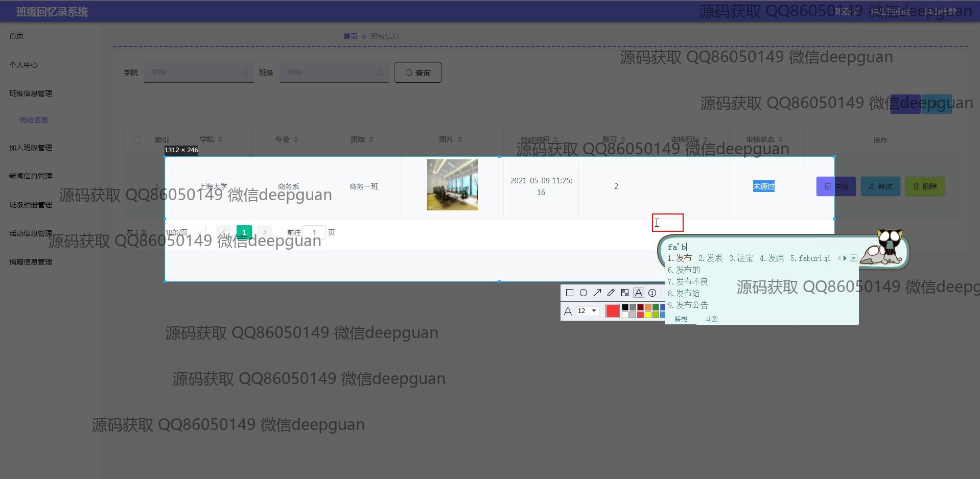This screenshot has width=980, height=479.
Task: Click the search icon in 班级 field
Action: point(380,73)
